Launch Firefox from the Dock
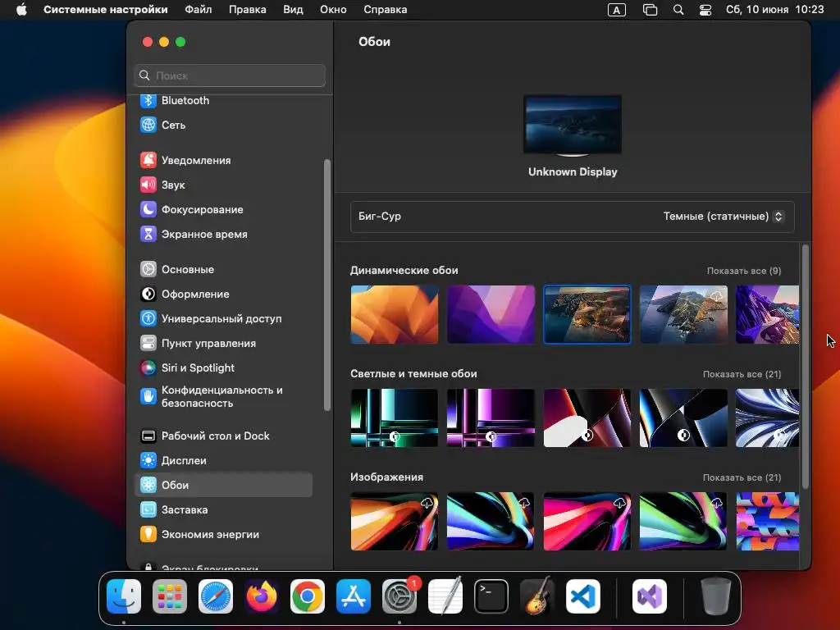This screenshot has width=840, height=630. 262,596
